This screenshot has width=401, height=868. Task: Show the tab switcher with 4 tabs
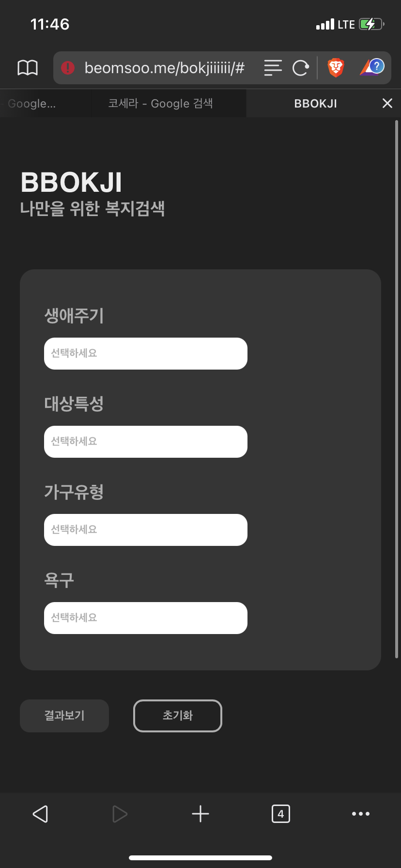tap(281, 814)
